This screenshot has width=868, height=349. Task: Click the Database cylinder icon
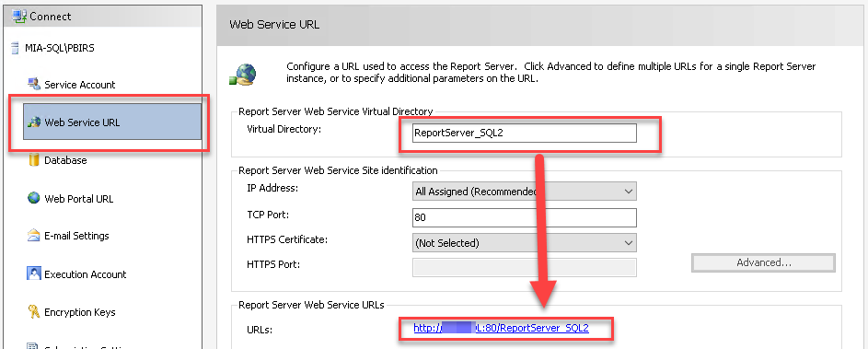(x=34, y=160)
